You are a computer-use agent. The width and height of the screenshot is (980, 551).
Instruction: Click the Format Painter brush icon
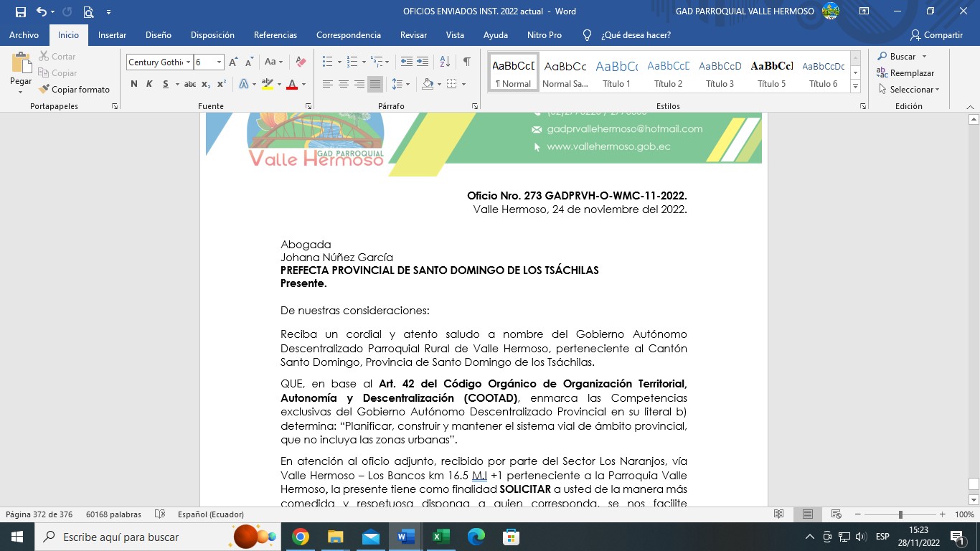click(44, 90)
